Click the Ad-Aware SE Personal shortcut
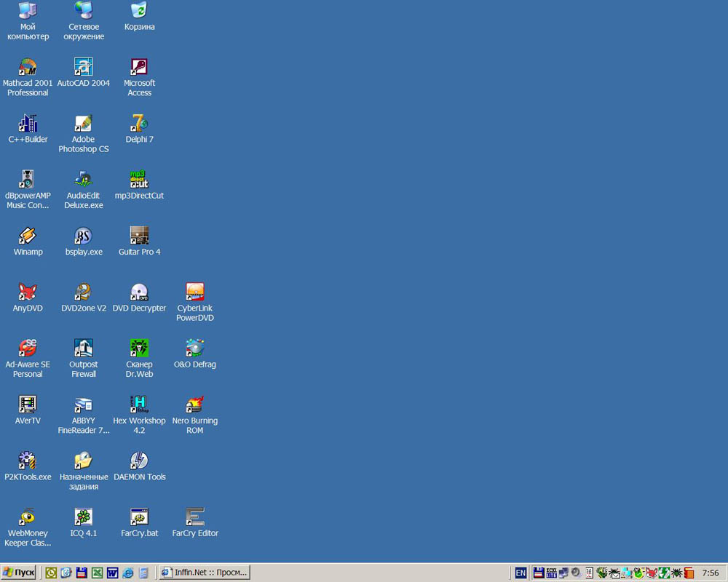 click(x=28, y=359)
